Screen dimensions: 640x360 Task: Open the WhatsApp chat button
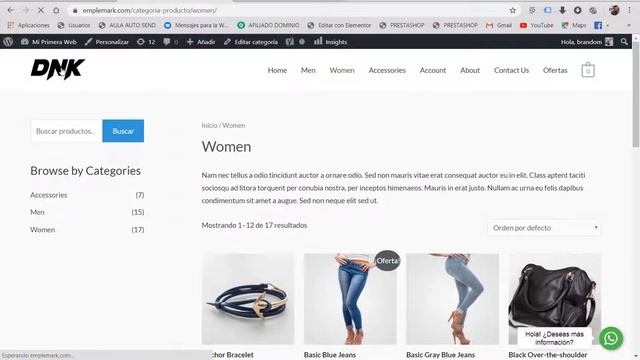pos(611,338)
